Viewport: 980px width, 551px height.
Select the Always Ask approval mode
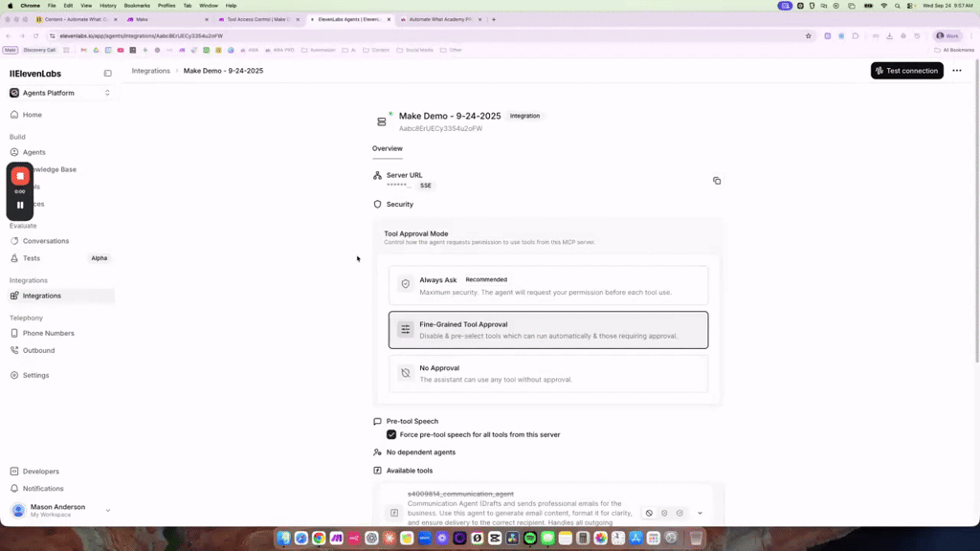tap(548, 285)
